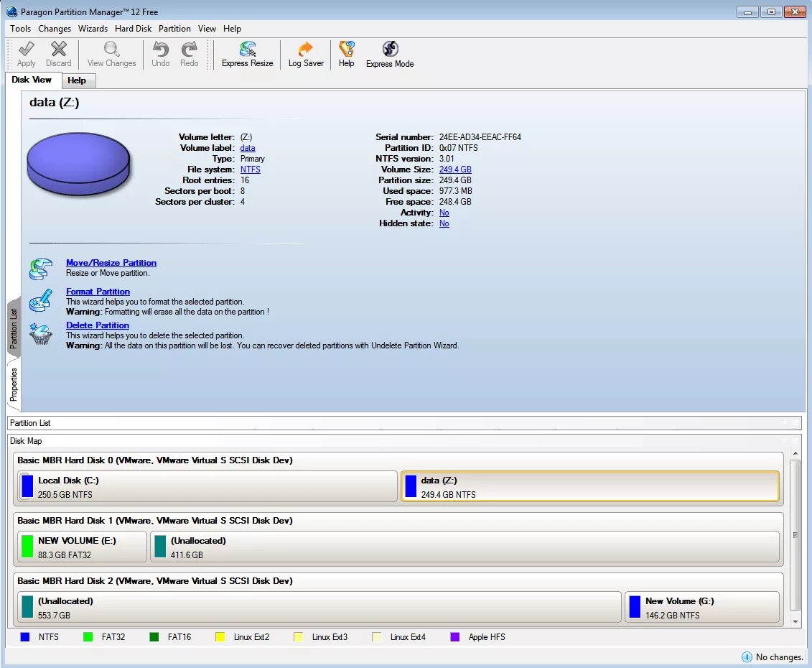Click the Linux Ext3 legend swatch
The image size is (812, 668).
298,637
